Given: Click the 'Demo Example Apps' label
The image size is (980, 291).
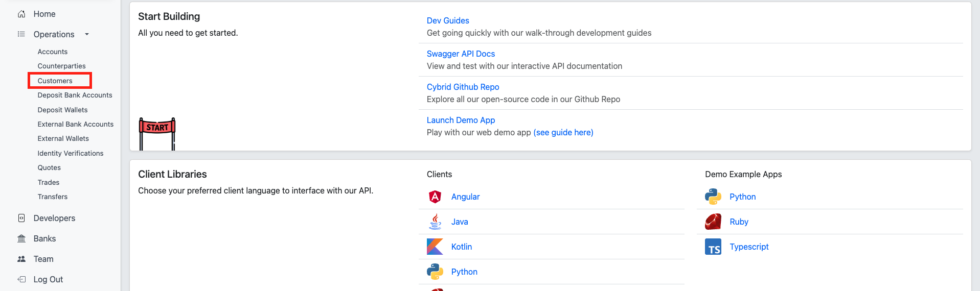Looking at the screenshot, I should (x=743, y=174).
